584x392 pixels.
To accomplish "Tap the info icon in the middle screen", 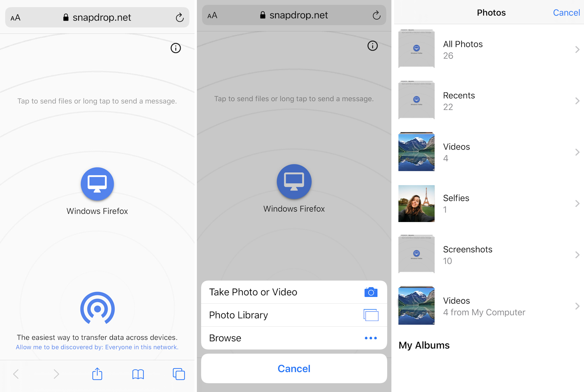I will tap(373, 46).
